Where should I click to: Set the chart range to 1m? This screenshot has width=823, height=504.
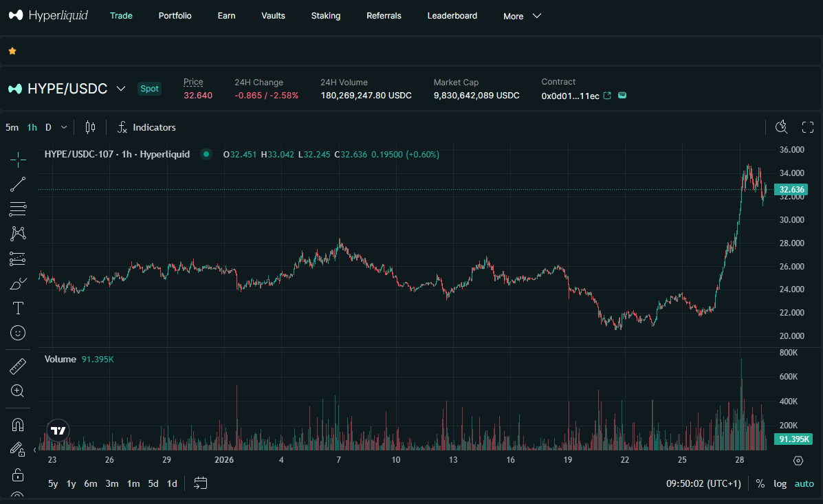[133, 483]
